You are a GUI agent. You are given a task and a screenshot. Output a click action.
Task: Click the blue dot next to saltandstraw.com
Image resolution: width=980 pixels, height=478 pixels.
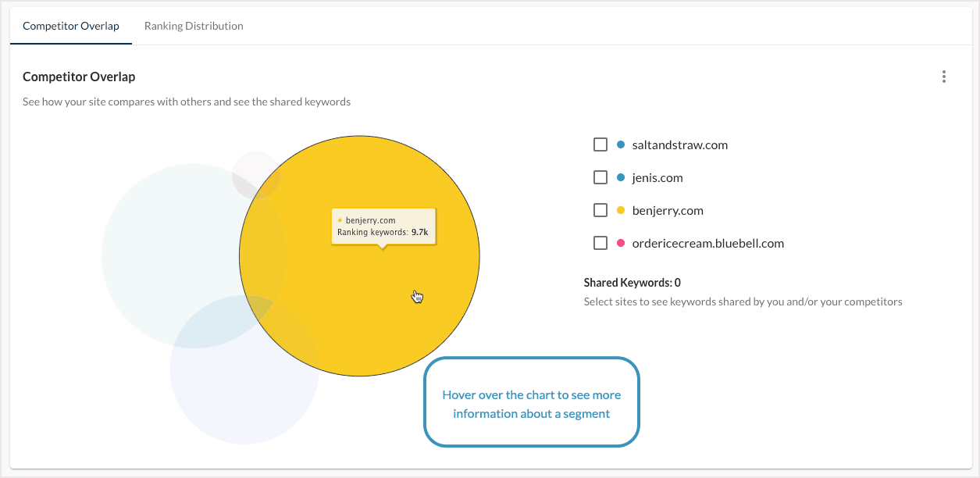(621, 144)
